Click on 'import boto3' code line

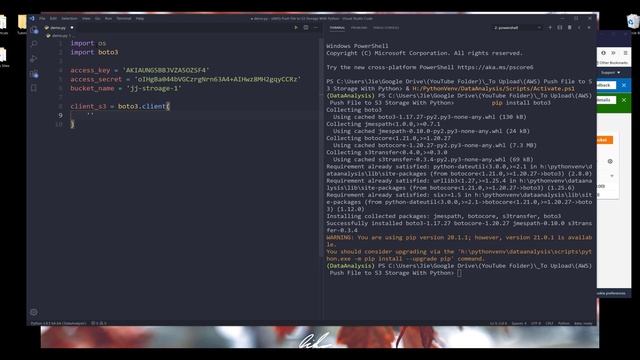click(94, 52)
